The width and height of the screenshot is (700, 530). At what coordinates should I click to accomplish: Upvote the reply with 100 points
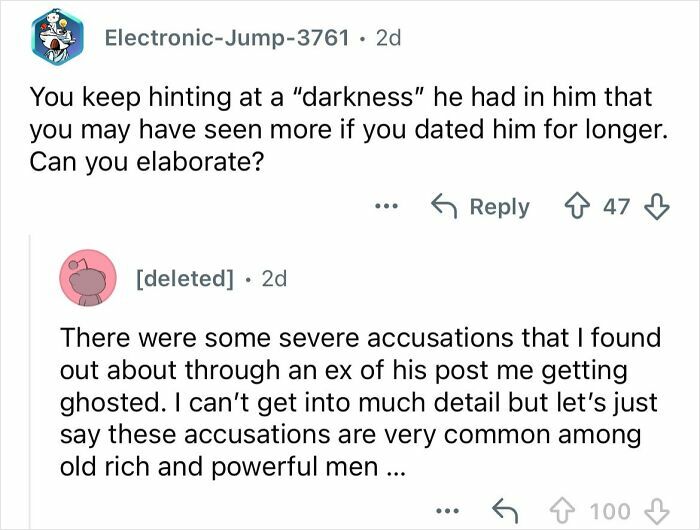pyautogui.click(x=563, y=511)
